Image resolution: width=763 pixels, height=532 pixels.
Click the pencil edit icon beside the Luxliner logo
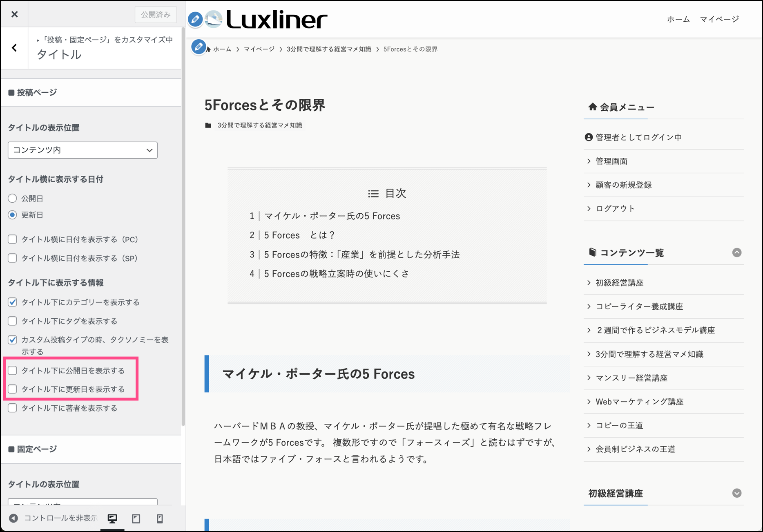point(195,19)
